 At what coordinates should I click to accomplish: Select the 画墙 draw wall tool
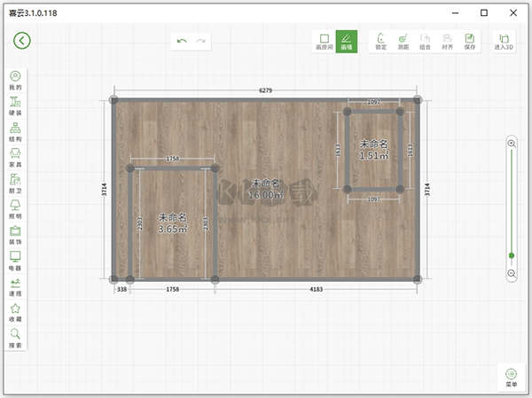pos(346,42)
